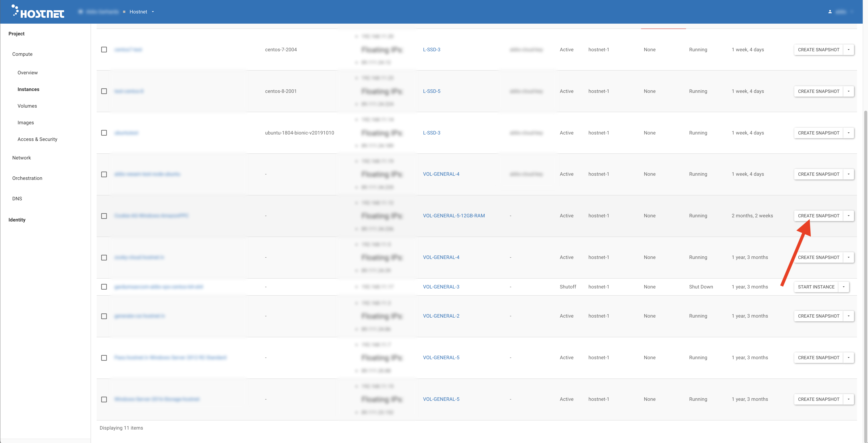The image size is (868, 443).
Task: Tick the checkbox for the centos-7-2004 instance
Action: tap(104, 50)
